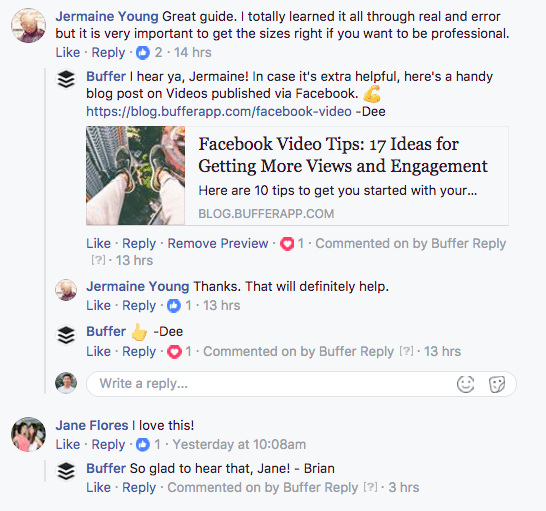Screen dimensions: 546x511
Task: Click the [?] info beside '3 hrs'
Action: [x=370, y=487]
